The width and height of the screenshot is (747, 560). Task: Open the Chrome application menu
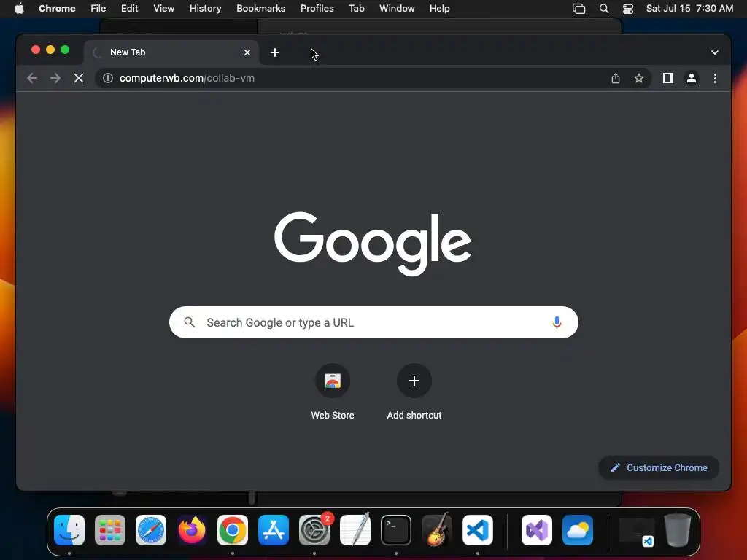coord(57,8)
